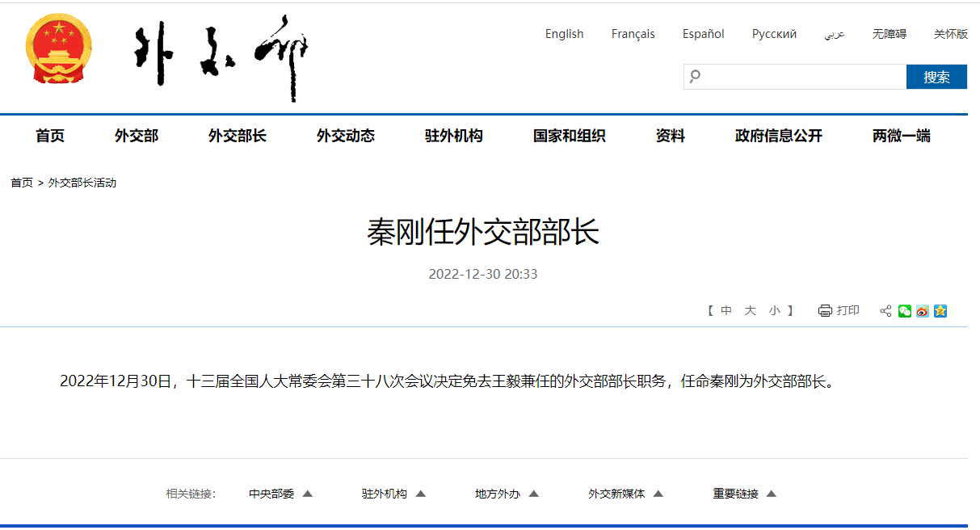Switch to the English language site
Viewport: 980px width, 530px height.
(x=564, y=34)
